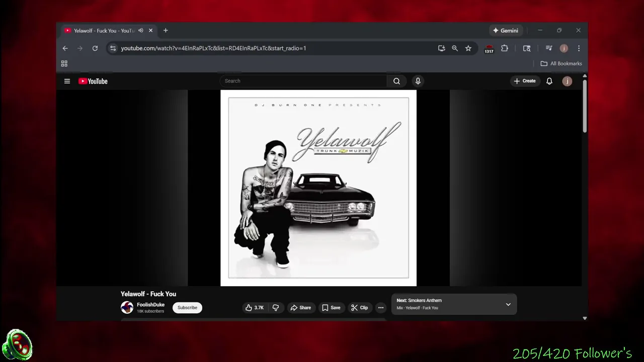This screenshot has width=644, height=362.
Task: Click the YouTube search field
Action: point(303,81)
